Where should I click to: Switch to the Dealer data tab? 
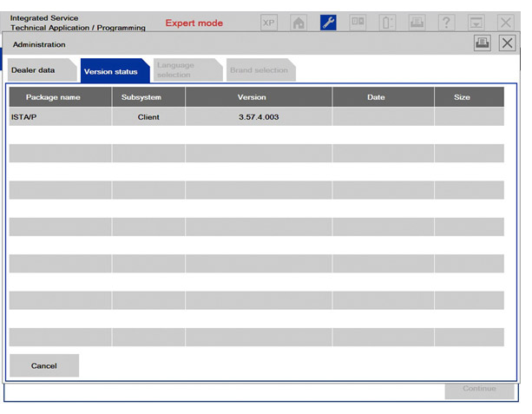pos(34,70)
